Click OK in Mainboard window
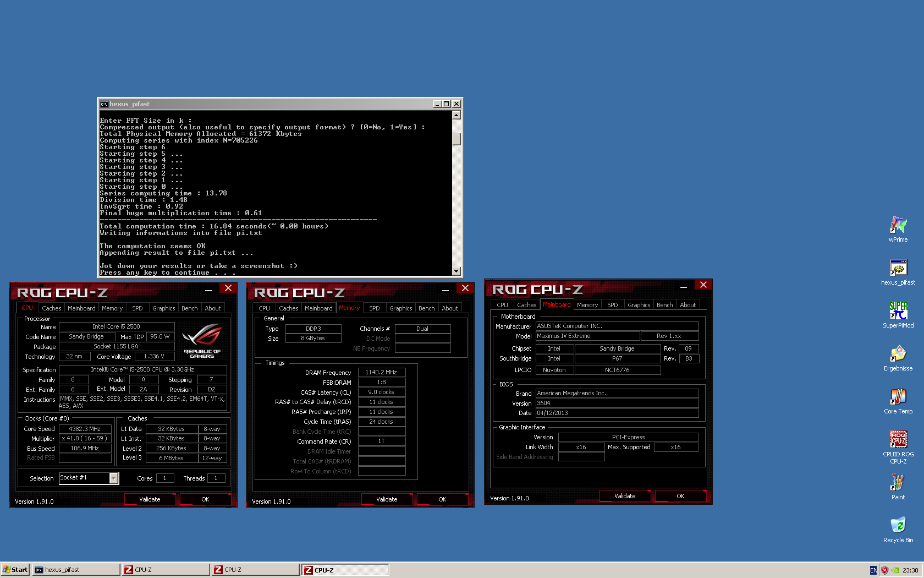This screenshot has height=578, width=924. coord(680,496)
